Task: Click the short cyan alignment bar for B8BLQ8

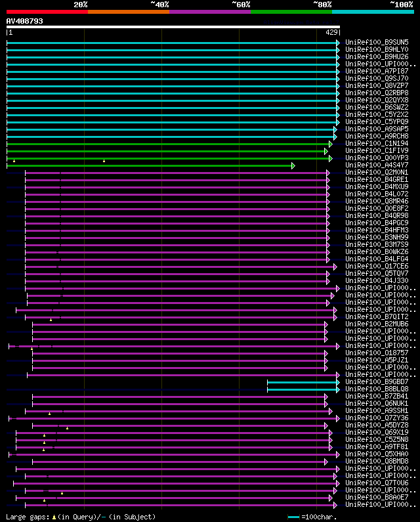Action: click(304, 389)
